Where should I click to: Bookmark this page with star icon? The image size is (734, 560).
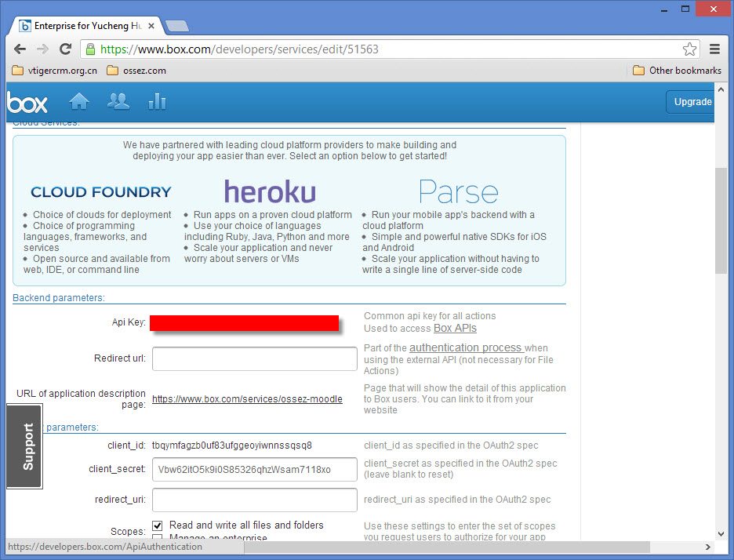[x=689, y=49]
